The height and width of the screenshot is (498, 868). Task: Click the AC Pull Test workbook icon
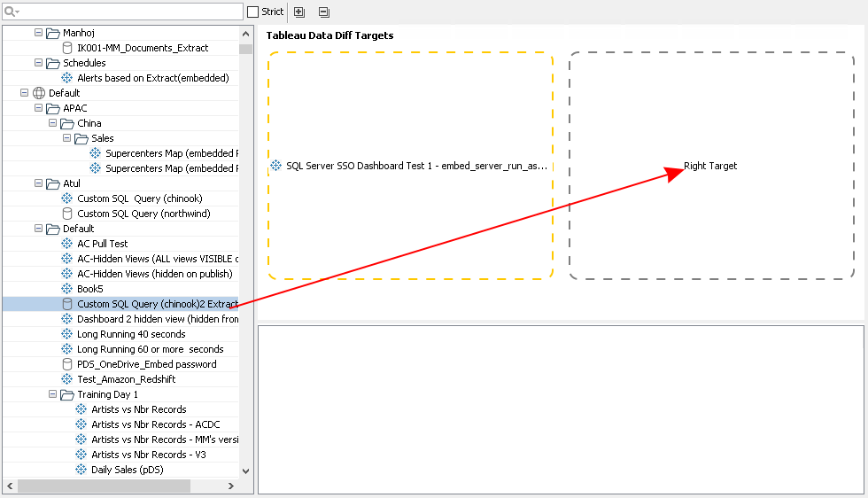(x=67, y=243)
